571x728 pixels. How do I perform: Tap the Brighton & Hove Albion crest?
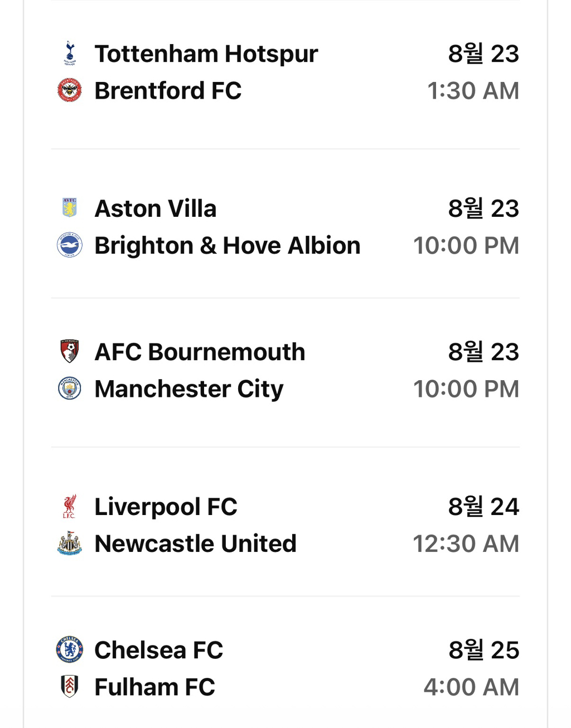[70, 245]
